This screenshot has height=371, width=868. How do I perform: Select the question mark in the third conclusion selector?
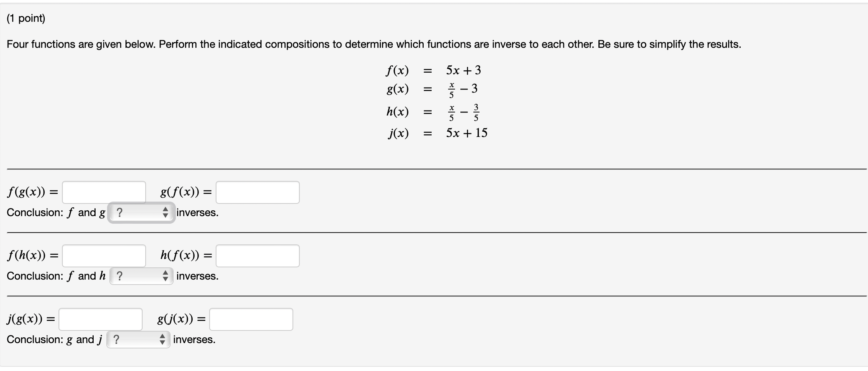(x=117, y=340)
